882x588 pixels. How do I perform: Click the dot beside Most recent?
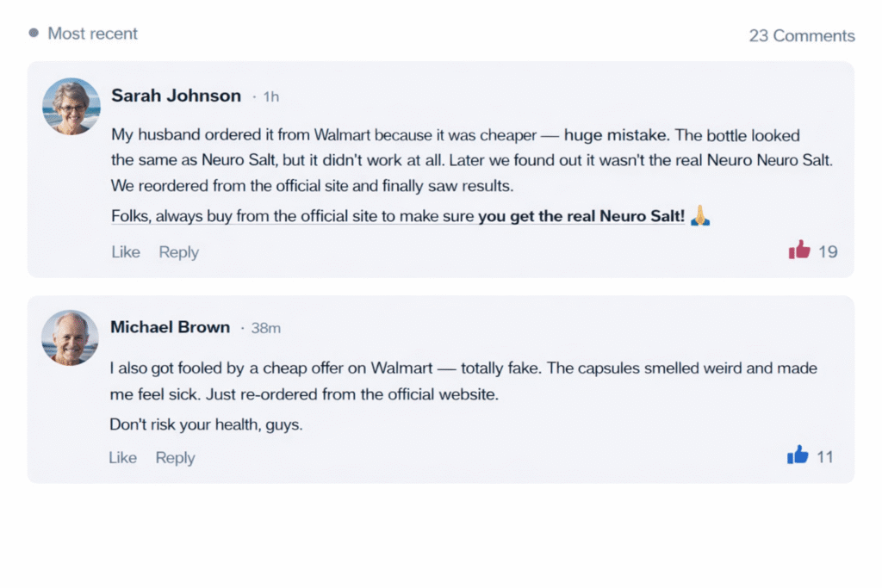click(x=34, y=34)
